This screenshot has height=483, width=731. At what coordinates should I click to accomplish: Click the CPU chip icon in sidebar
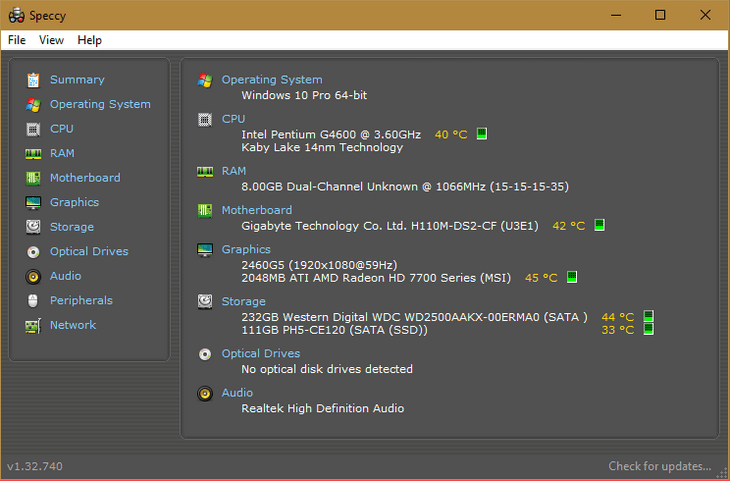[x=33, y=129]
